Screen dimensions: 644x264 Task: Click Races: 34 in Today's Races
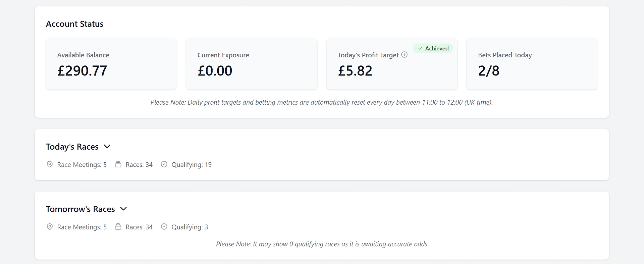pyautogui.click(x=139, y=165)
